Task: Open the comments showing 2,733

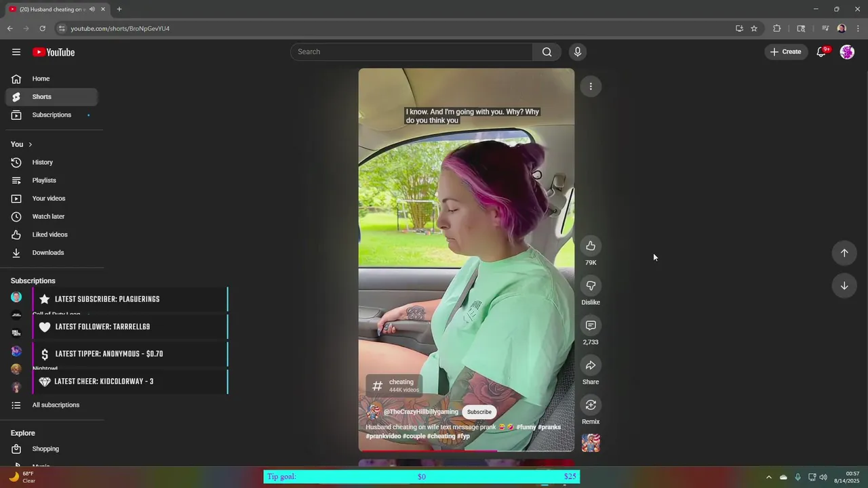Action: 591,326
